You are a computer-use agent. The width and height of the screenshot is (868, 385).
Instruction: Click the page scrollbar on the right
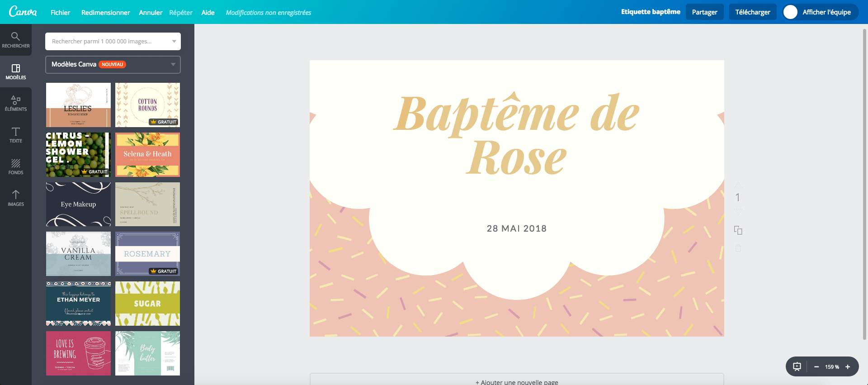864,184
